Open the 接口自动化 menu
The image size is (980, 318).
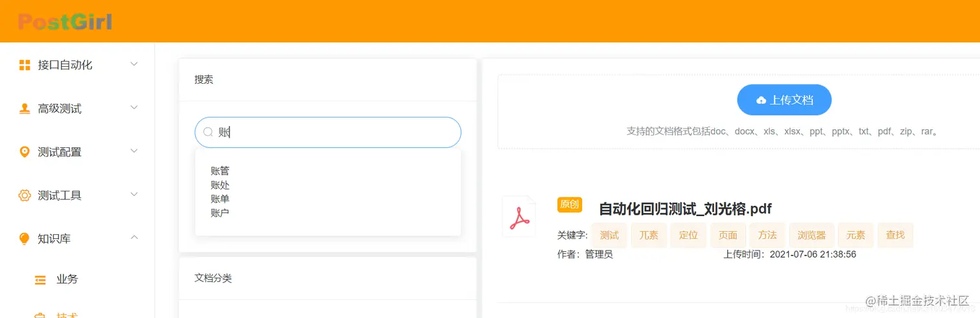click(x=77, y=65)
